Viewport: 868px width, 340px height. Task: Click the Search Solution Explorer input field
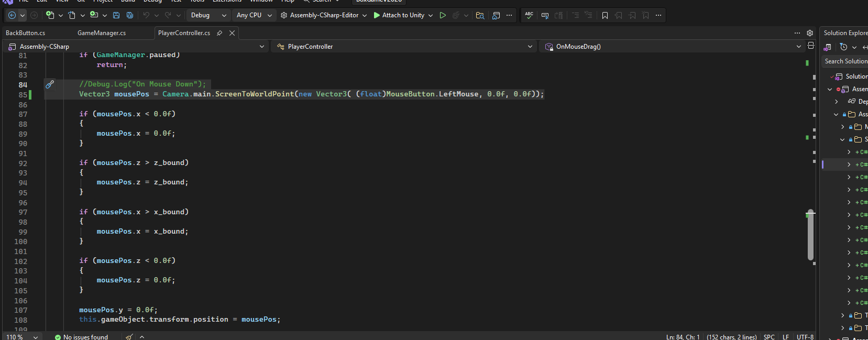tap(845, 61)
